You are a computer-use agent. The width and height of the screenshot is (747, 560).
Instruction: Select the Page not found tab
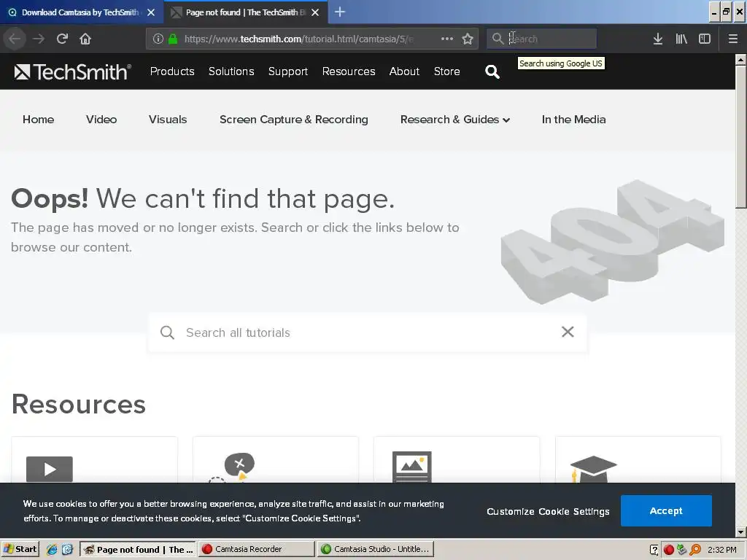246,12
